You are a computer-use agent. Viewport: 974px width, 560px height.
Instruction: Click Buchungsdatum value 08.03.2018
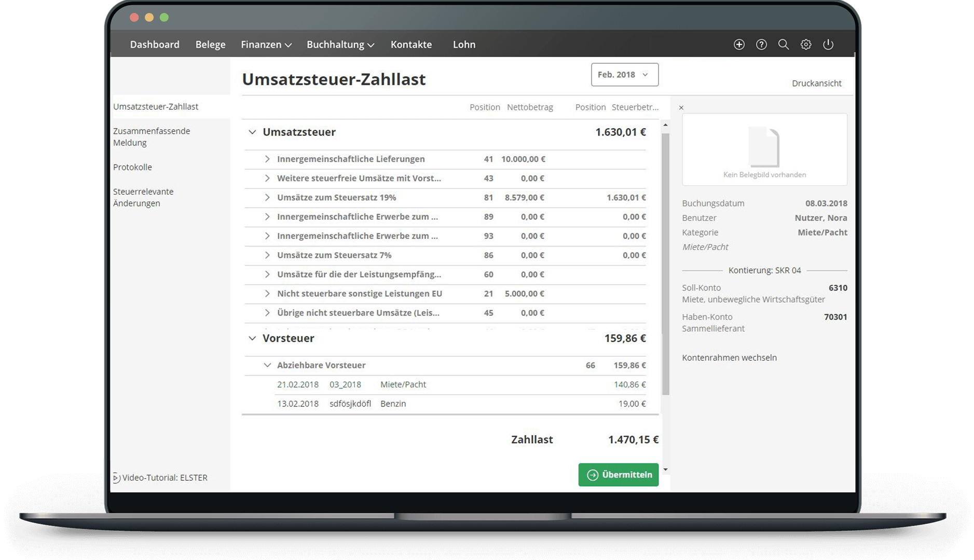(x=826, y=203)
